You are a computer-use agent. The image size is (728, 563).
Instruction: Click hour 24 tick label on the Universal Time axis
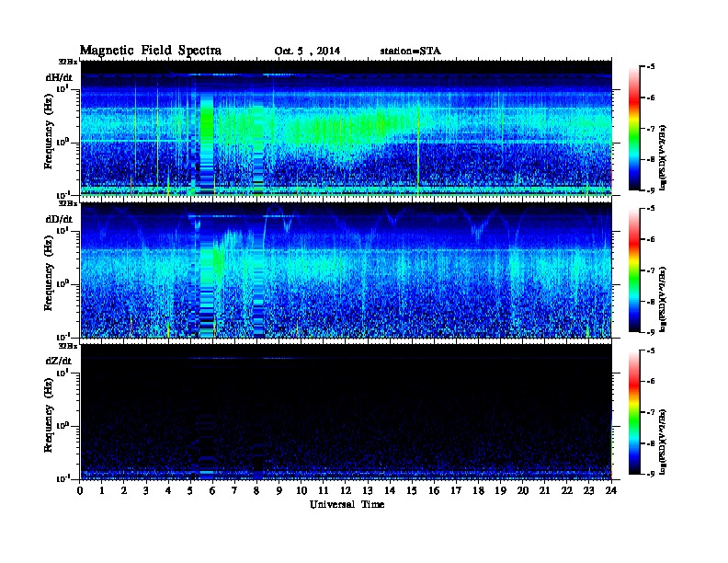point(611,491)
